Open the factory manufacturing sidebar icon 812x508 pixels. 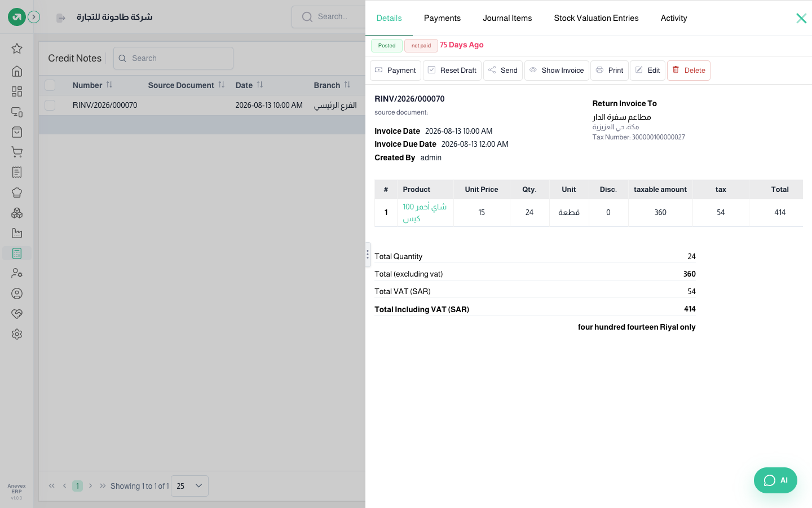17,233
